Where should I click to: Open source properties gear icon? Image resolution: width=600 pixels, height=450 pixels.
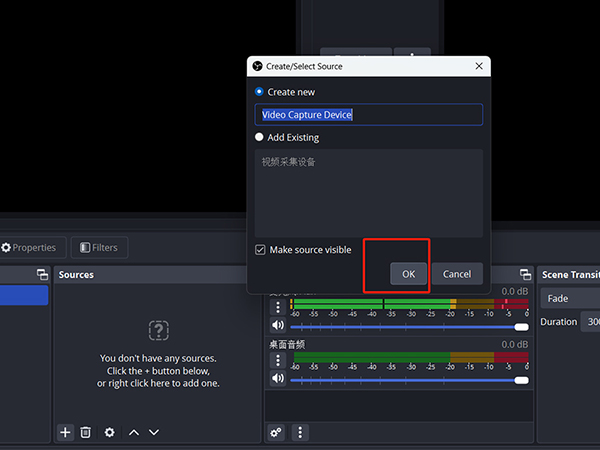pos(110,432)
